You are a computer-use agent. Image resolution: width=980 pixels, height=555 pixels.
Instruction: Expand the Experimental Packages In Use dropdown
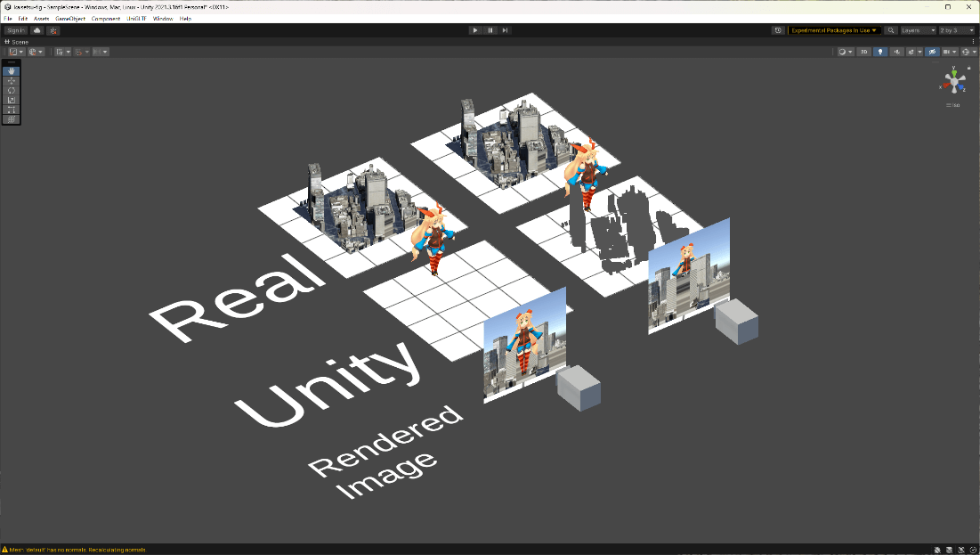tap(834, 30)
